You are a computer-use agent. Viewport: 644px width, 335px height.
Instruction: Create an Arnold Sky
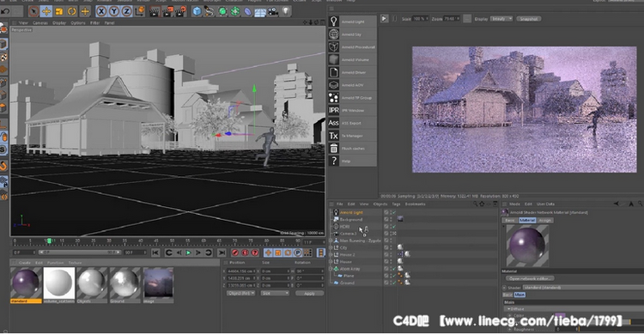click(x=352, y=34)
